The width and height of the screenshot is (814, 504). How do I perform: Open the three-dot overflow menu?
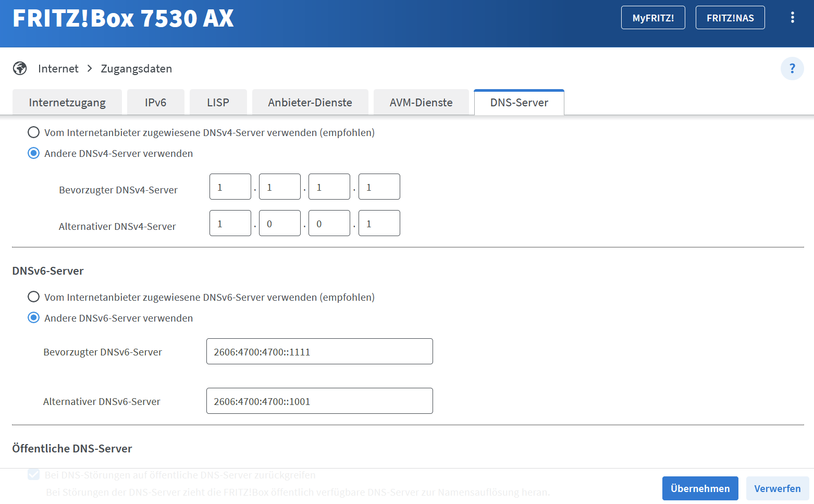pyautogui.click(x=792, y=18)
